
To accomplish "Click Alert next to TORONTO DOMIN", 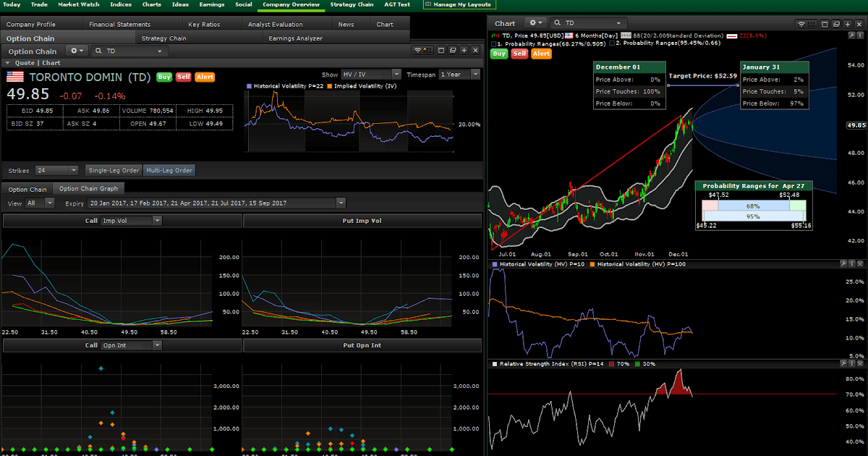I will coord(205,77).
